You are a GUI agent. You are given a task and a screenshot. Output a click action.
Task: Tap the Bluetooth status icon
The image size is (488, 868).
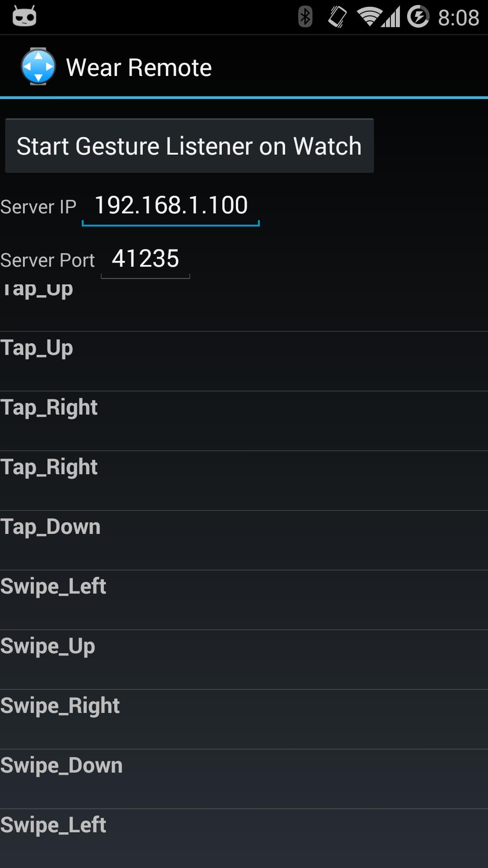pyautogui.click(x=305, y=17)
